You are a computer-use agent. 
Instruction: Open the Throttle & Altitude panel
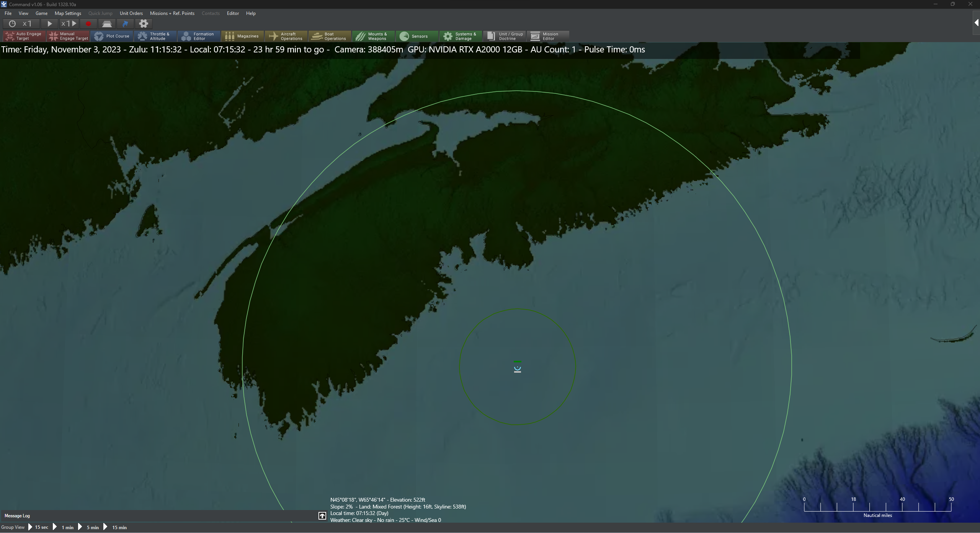155,36
